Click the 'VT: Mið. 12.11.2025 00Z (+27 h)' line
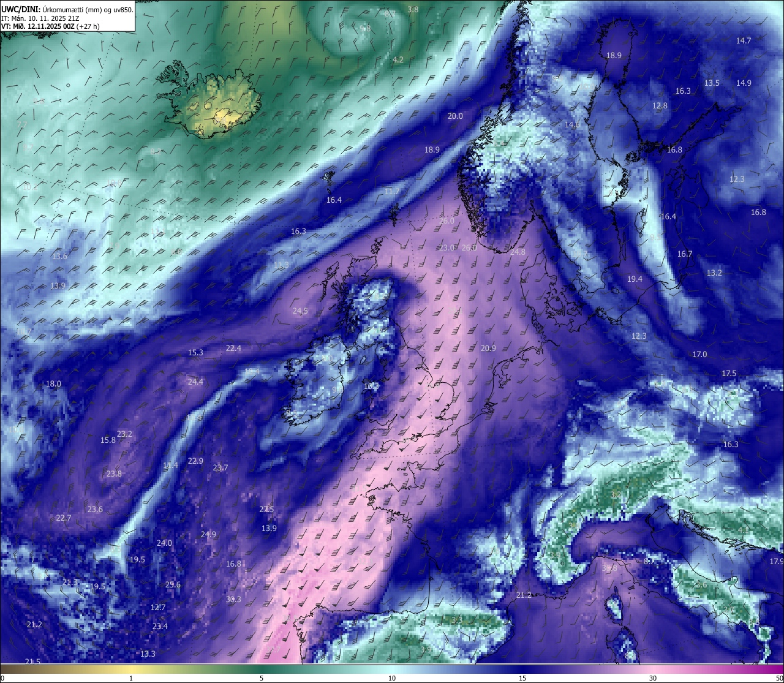 (x=50, y=26)
